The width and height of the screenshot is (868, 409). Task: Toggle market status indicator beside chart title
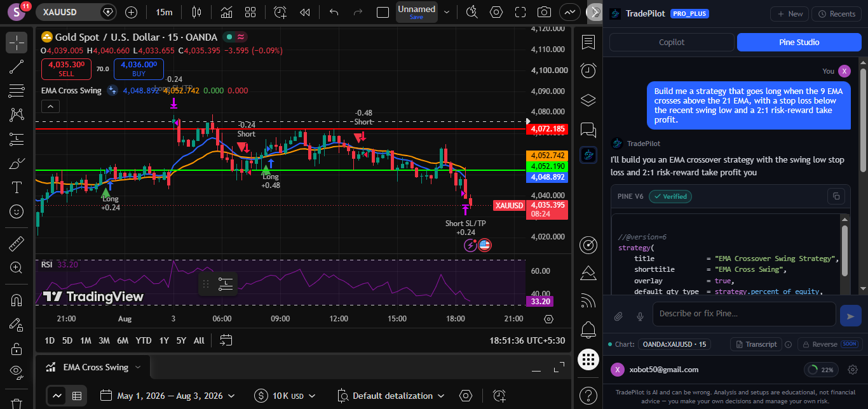229,37
